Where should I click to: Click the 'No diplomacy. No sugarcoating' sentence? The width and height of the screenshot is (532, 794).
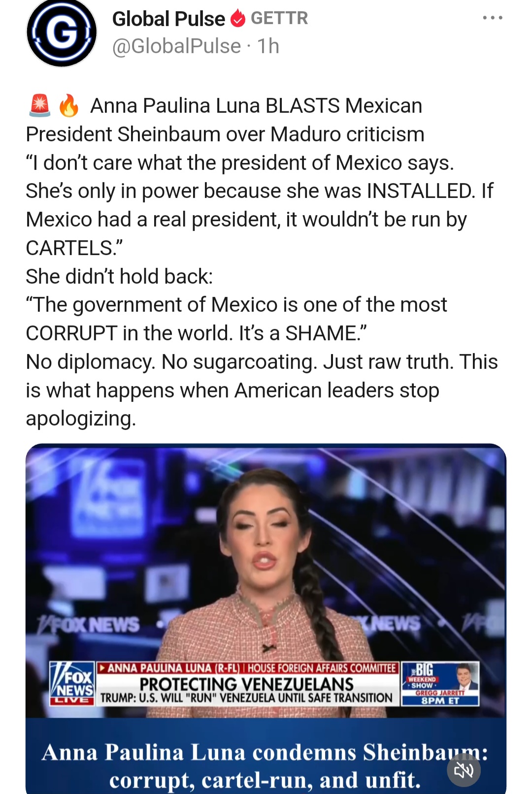(x=172, y=362)
